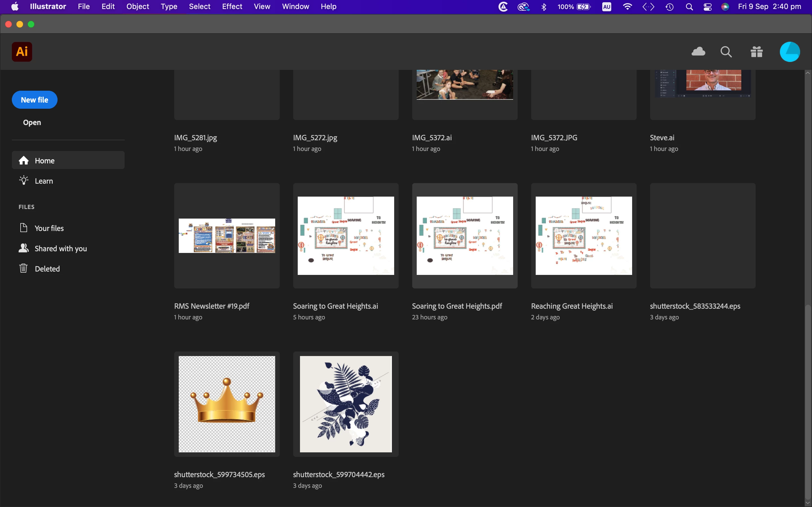Open the user profile avatar
This screenshot has height=507, width=812.
pyautogui.click(x=789, y=52)
